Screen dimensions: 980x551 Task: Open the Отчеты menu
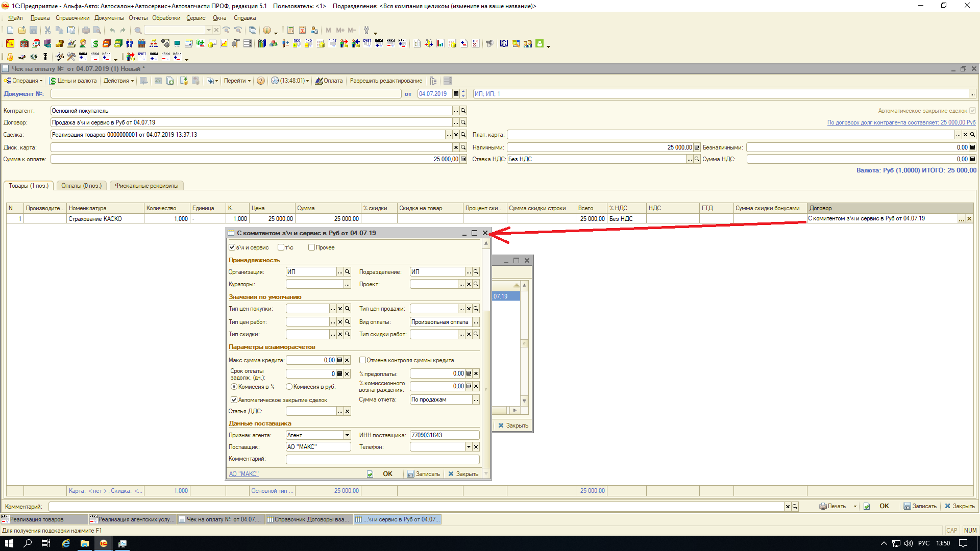coord(138,18)
